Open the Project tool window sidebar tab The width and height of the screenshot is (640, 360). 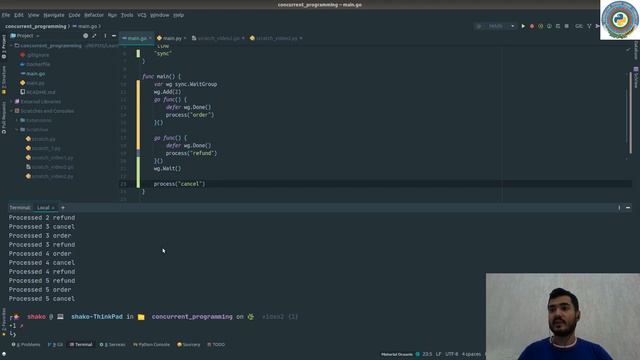click(4, 47)
